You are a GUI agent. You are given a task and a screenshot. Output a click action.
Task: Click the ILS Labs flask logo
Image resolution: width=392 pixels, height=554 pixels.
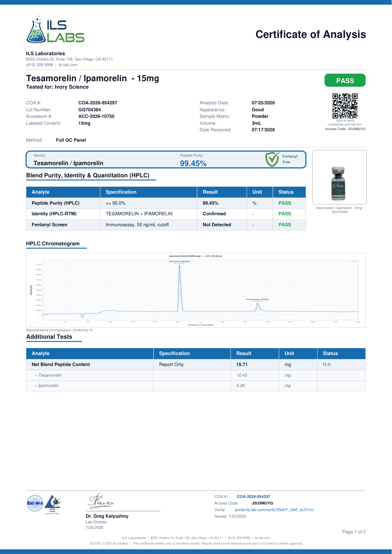point(55,29)
